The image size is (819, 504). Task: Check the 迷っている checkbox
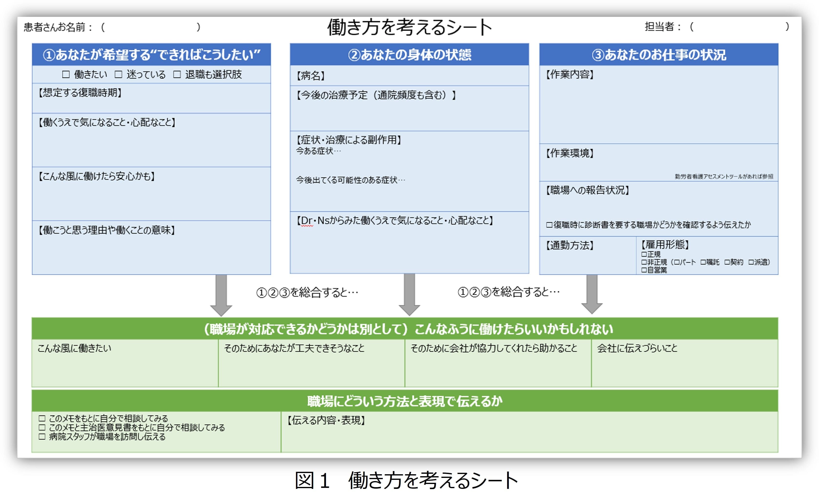pyautogui.click(x=118, y=74)
